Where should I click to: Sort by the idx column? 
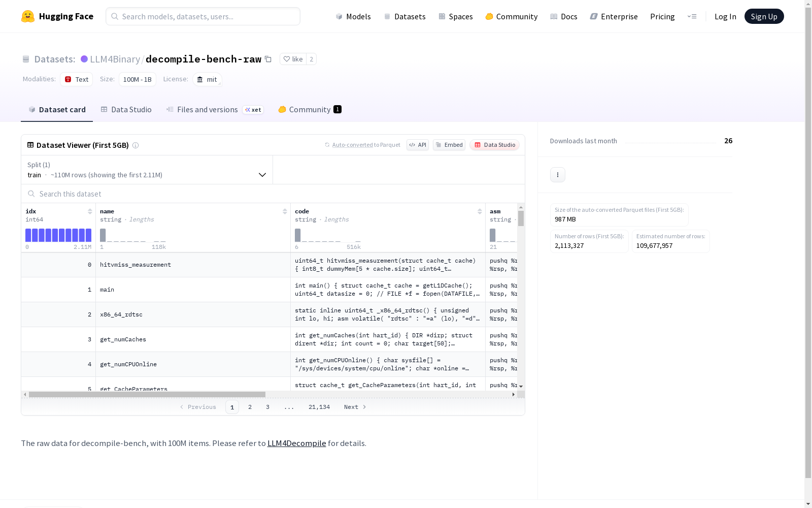(90, 211)
